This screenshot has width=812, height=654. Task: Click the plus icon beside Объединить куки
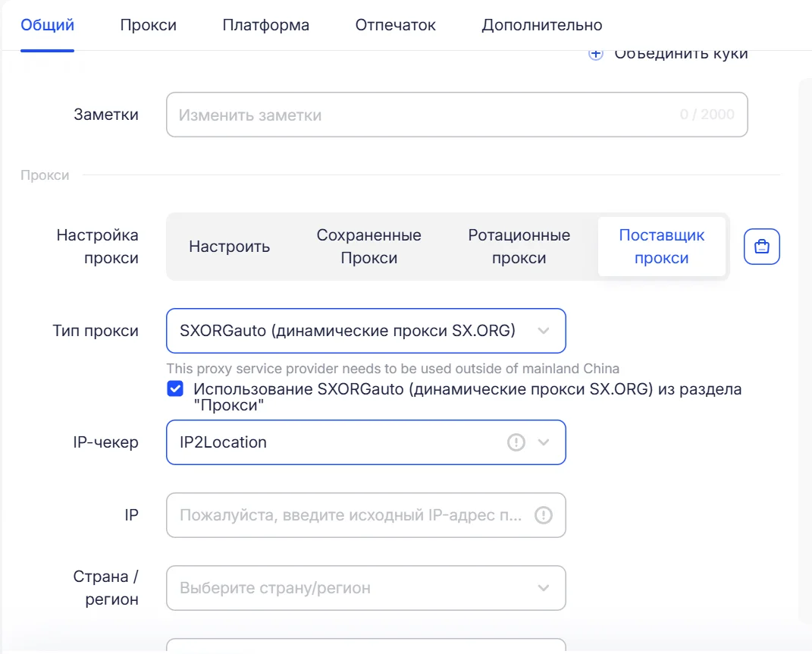[595, 54]
